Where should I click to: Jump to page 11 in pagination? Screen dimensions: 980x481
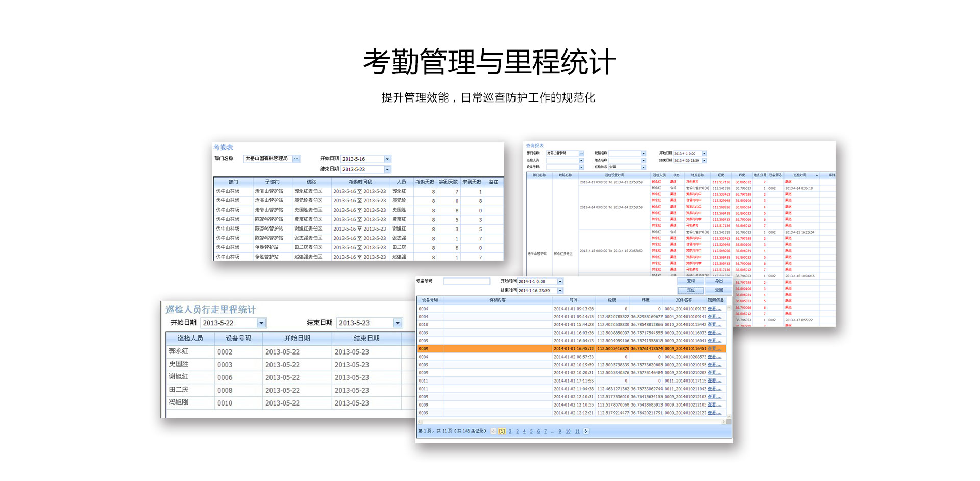coord(577,431)
